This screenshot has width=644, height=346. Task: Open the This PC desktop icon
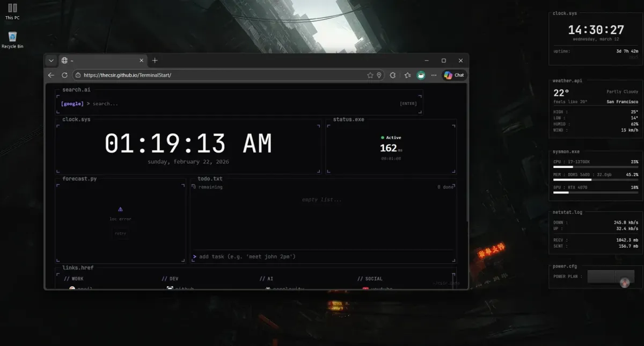(12, 11)
